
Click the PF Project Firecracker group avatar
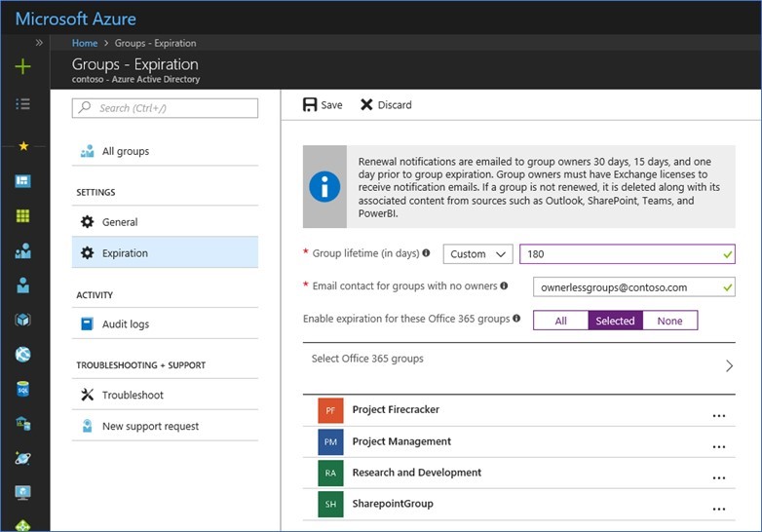[330, 410]
